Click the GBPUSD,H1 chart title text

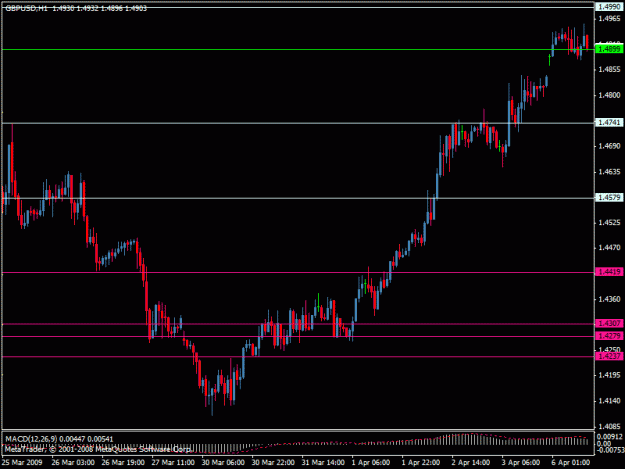click(x=26, y=8)
